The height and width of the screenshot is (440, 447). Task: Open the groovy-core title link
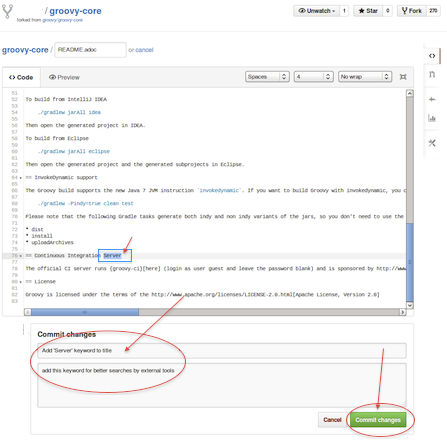[x=75, y=11]
